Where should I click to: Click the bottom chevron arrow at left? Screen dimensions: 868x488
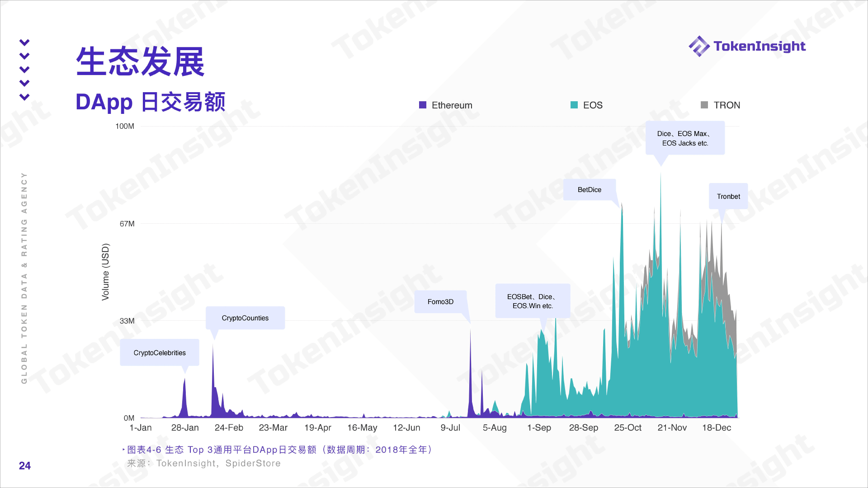click(24, 97)
